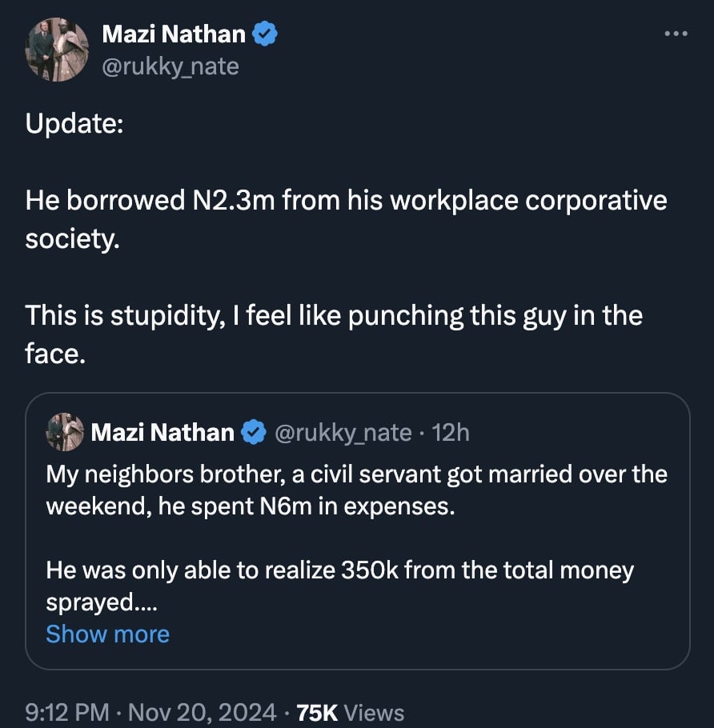Click the "He was only able to realize 350k" line

point(339,570)
